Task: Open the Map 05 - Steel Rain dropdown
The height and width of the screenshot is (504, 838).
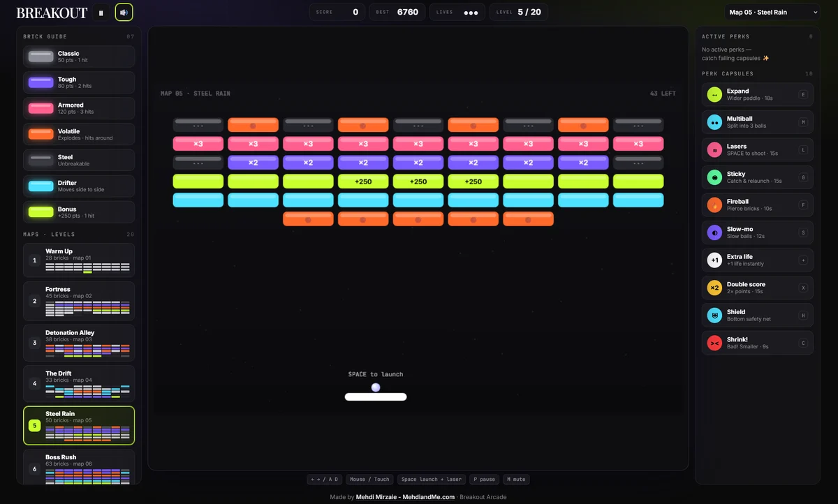Action: point(772,12)
